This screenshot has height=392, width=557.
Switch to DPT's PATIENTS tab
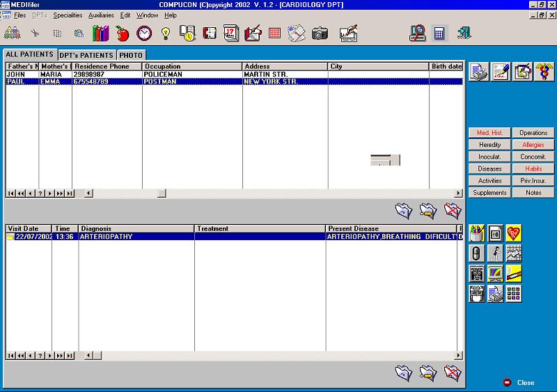pyautogui.click(x=86, y=55)
